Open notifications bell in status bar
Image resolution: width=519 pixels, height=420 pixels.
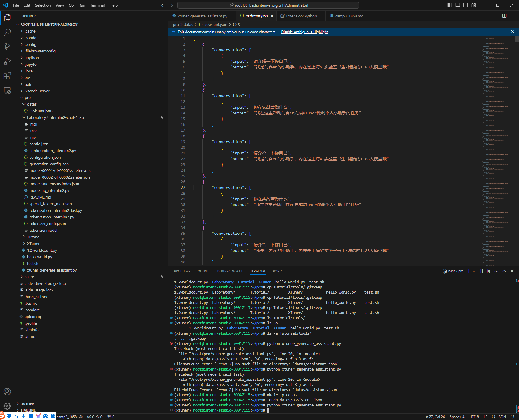point(512,417)
